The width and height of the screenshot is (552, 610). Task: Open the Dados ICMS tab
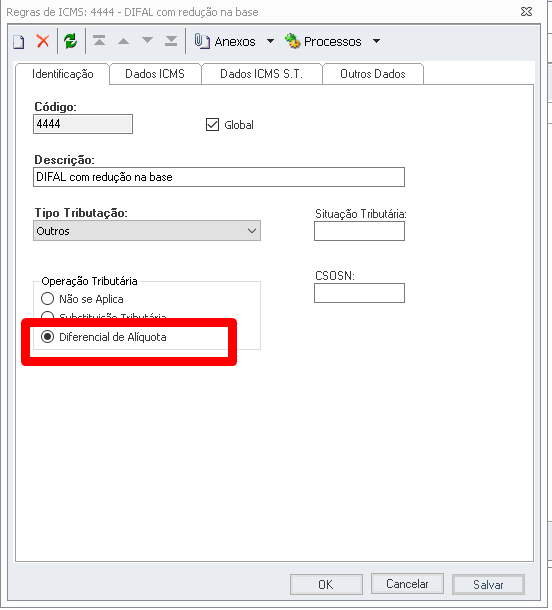(x=155, y=74)
